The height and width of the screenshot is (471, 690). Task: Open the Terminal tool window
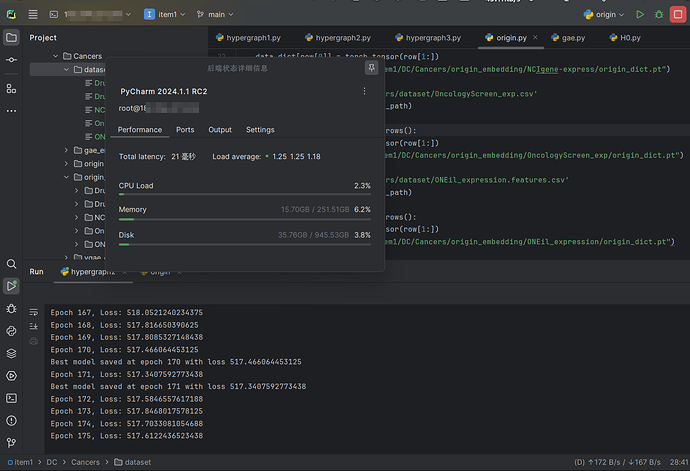pyautogui.click(x=11, y=398)
